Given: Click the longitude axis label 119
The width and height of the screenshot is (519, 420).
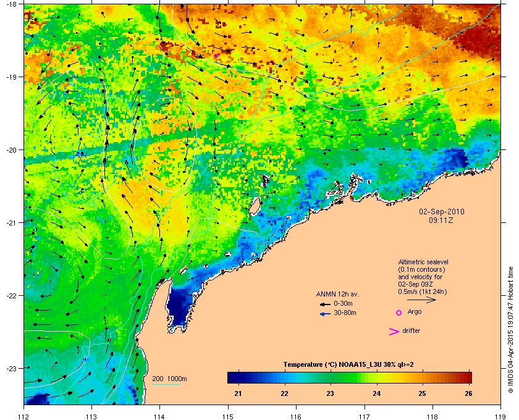Looking at the screenshot, I should (500, 416).
